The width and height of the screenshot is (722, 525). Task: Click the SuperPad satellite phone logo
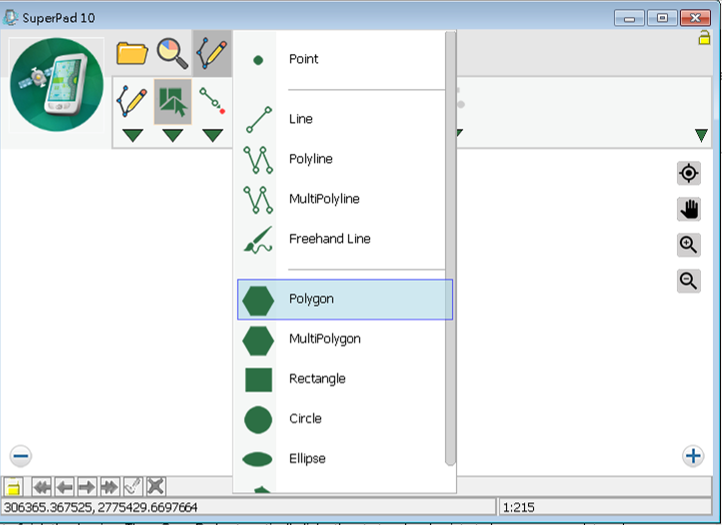click(x=57, y=87)
